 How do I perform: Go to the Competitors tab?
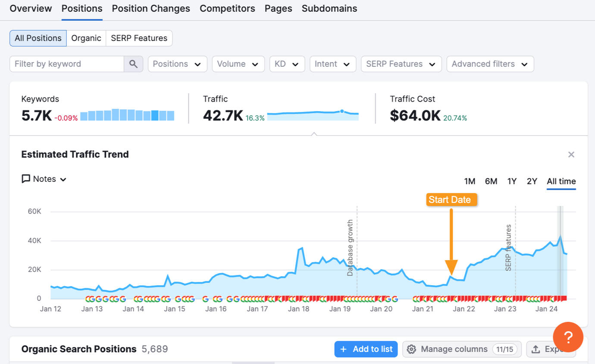pos(227,9)
